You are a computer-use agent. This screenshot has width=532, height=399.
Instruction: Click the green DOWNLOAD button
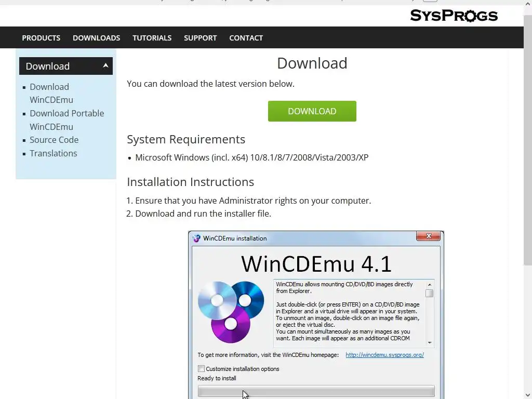click(x=312, y=111)
